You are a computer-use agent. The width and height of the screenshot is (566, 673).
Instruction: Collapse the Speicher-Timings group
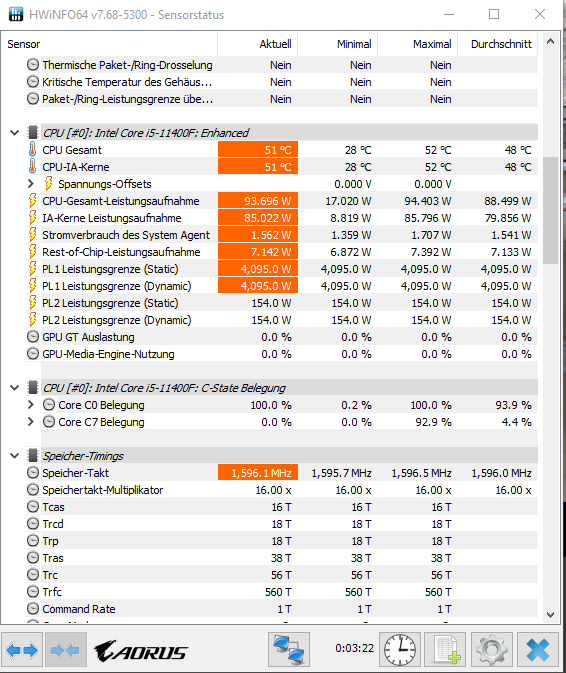click(x=15, y=455)
